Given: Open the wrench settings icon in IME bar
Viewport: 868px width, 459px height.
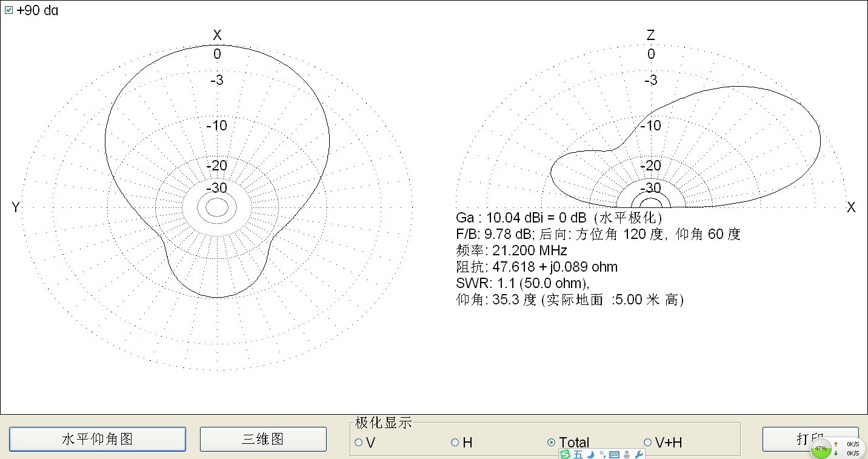Looking at the screenshot, I should tap(639, 455).
